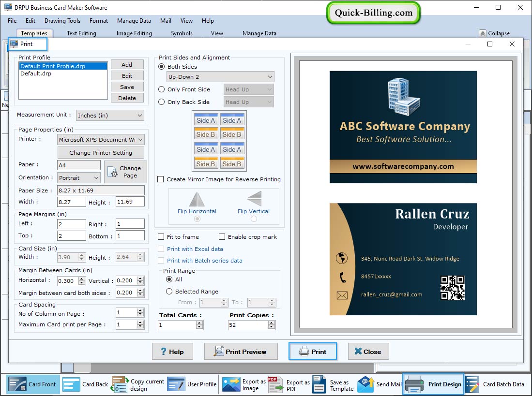Select the Print Design icon
This screenshot has width=532, height=396.
[414, 384]
